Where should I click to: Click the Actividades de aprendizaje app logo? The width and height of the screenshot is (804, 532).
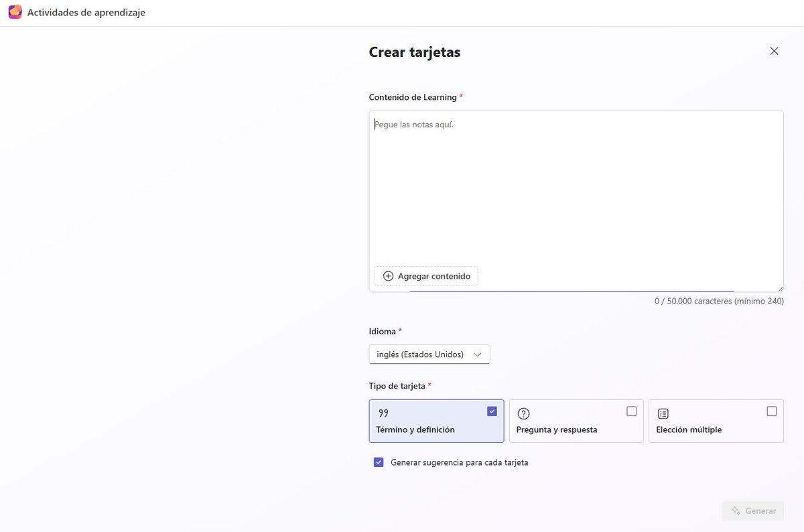coord(15,12)
